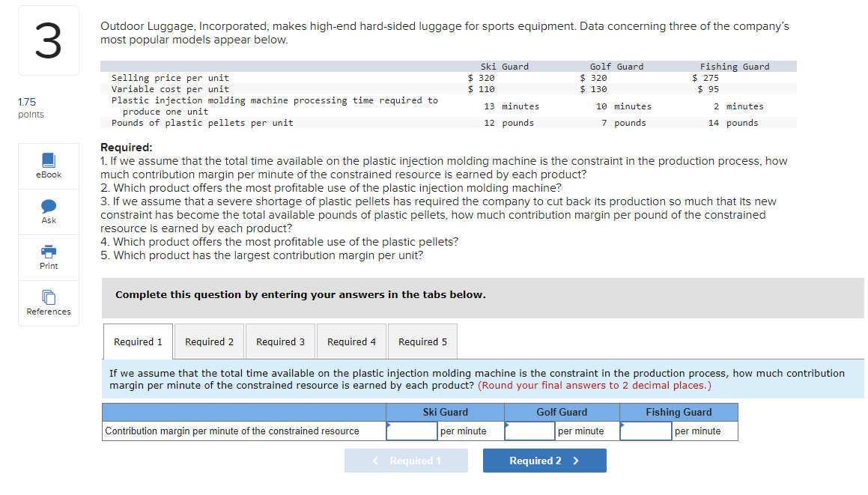This screenshot has height=495, width=868.
Task: Select the Required 1 tab
Action: point(138,341)
